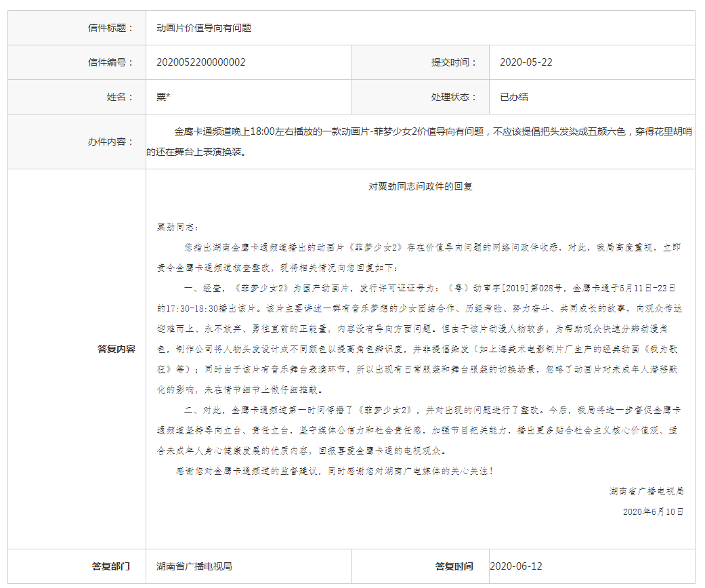Click the name value 粟*
Screen dimensions: 705x588
click(163, 97)
